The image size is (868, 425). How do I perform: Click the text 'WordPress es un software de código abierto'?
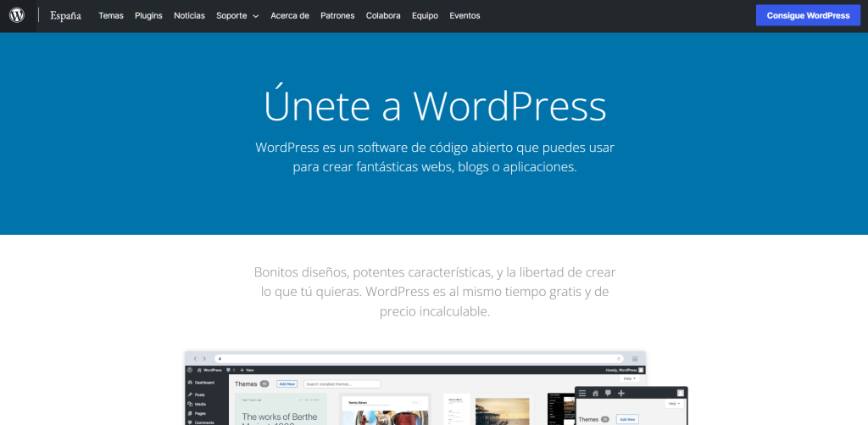(384, 148)
